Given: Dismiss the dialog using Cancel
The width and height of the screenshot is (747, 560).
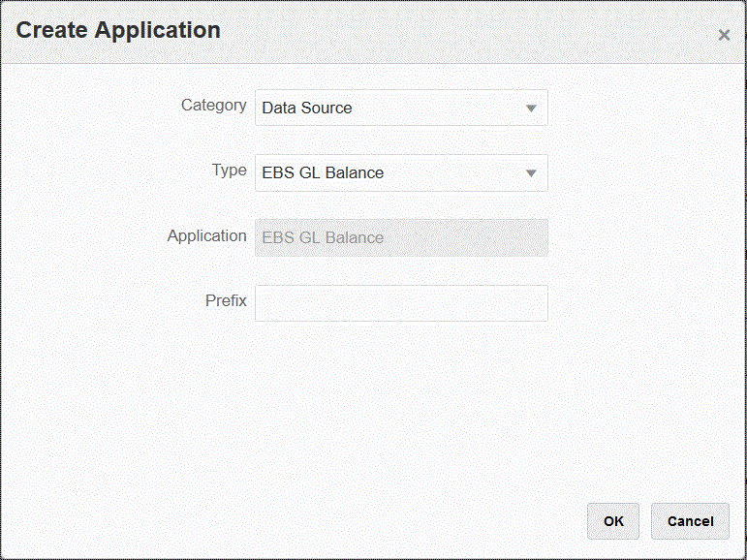Looking at the screenshot, I should point(690,521).
